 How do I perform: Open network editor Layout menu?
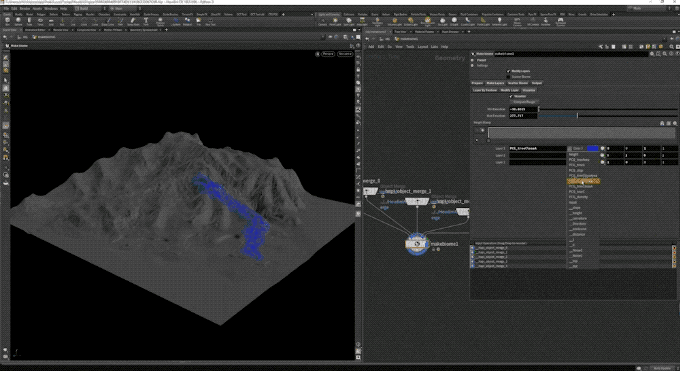tap(422, 46)
